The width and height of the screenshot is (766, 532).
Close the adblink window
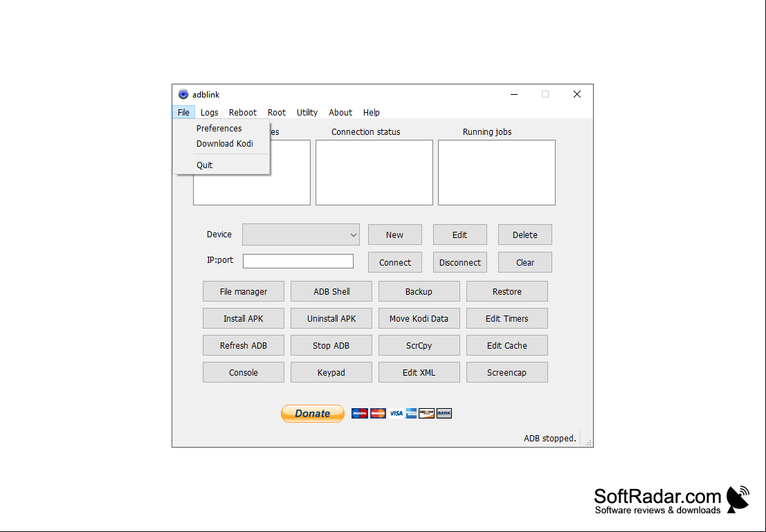click(x=577, y=94)
